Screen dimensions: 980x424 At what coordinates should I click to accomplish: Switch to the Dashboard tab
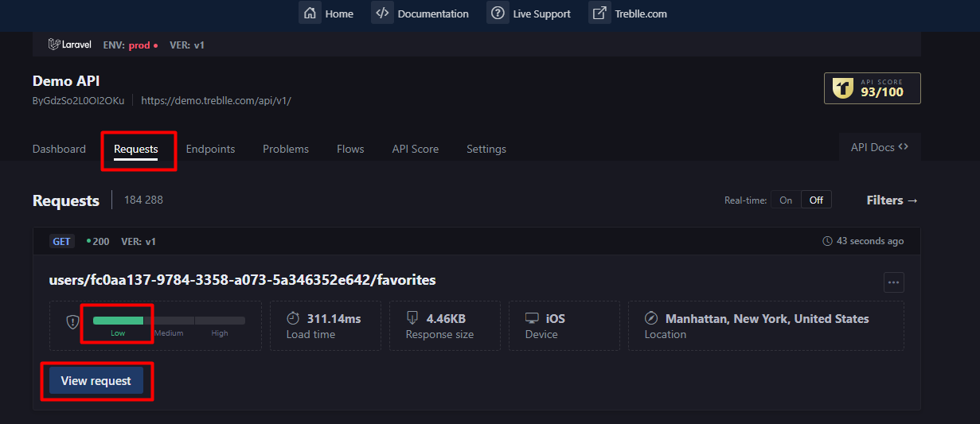[x=59, y=149]
